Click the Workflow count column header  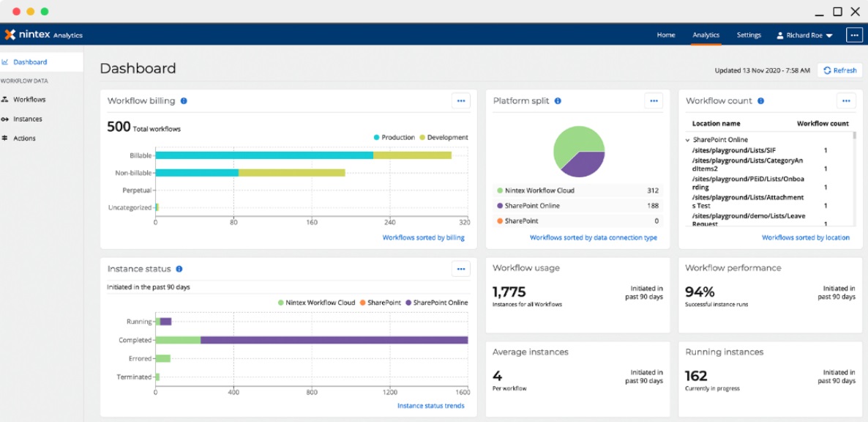pos(823,124)
